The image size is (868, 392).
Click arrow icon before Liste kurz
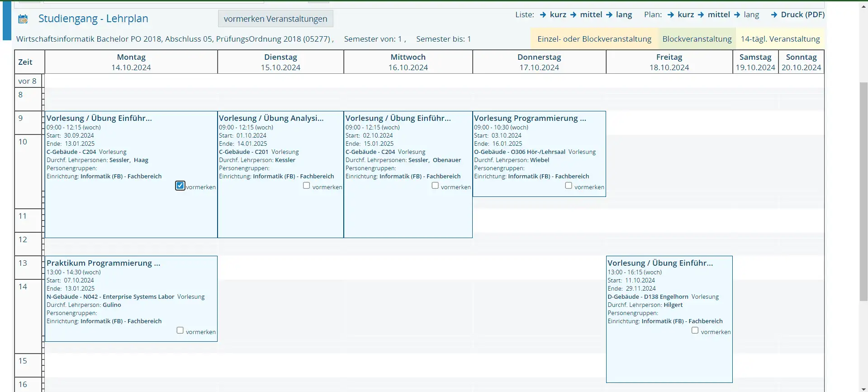coord(543,15)
